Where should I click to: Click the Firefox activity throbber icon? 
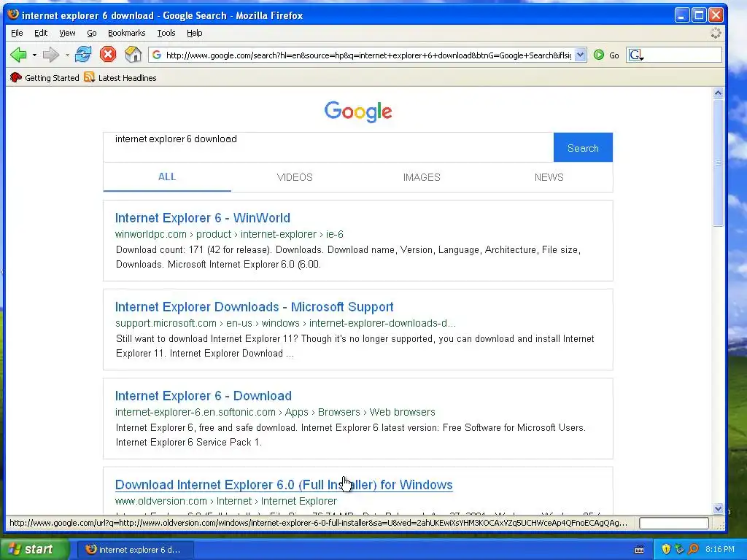coord(716,33)
